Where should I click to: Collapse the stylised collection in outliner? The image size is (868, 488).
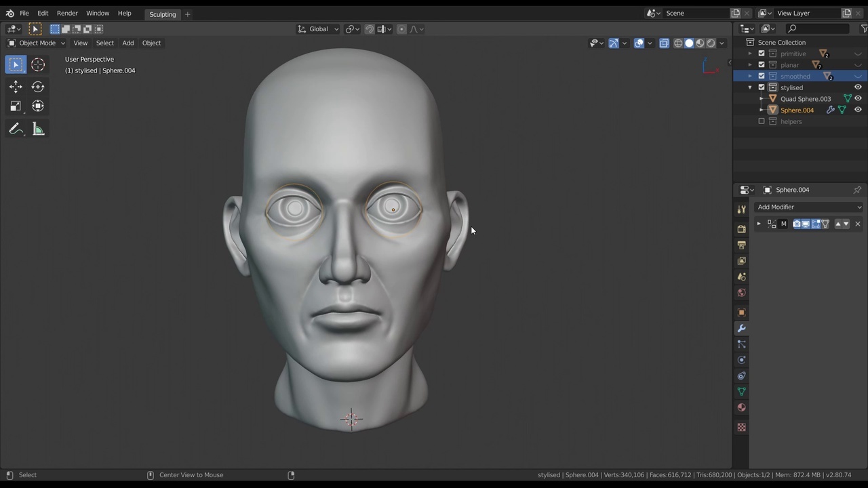point(750,87)
